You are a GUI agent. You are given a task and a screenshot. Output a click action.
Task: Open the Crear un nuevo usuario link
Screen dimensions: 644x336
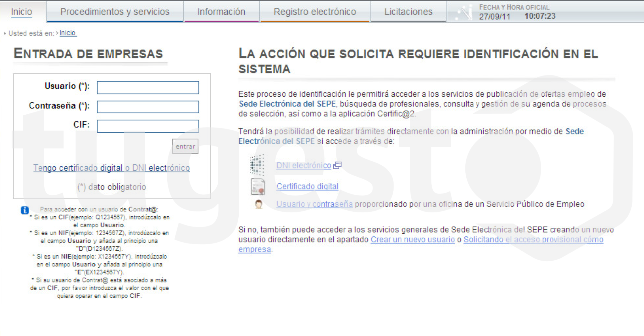[x=413, y=240]
